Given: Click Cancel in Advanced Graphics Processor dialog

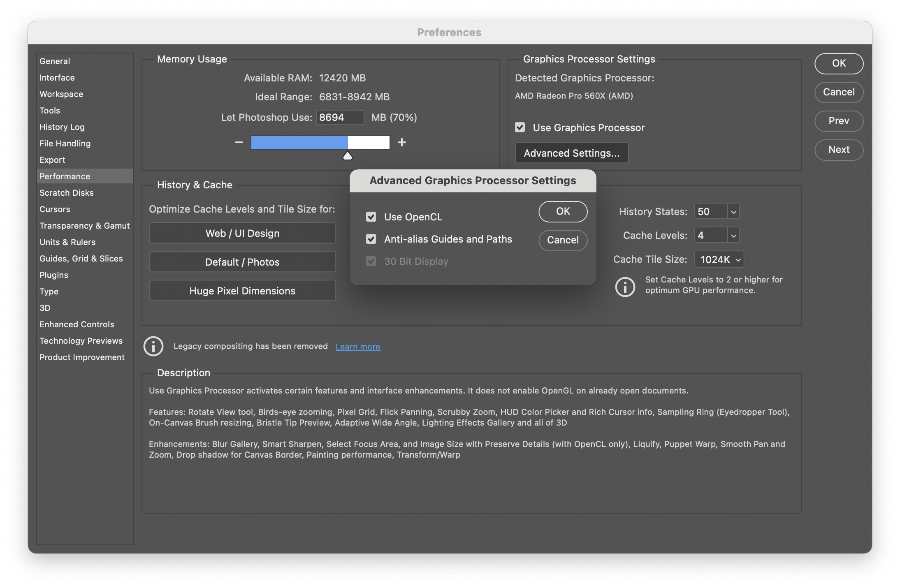Looking at the screenshot, I should coord(563,240).
